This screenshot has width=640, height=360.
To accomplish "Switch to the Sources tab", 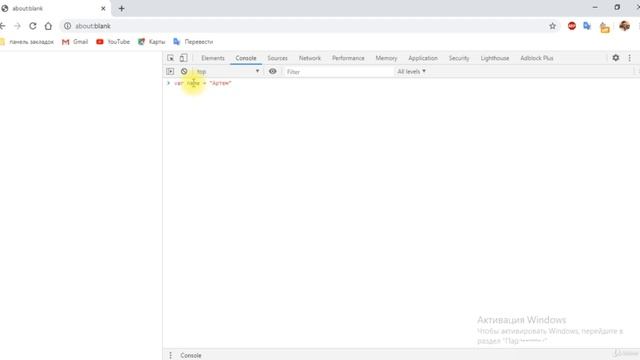I will 278,58.
